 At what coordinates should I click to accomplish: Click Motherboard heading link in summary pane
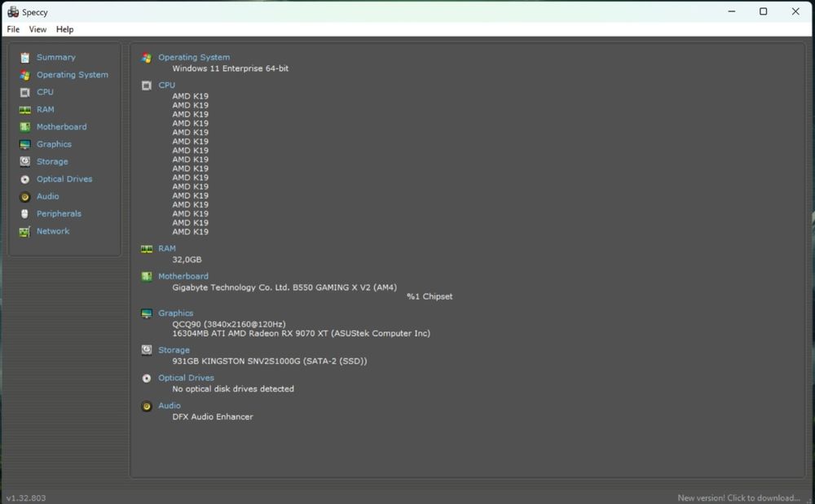pos(183,276)
